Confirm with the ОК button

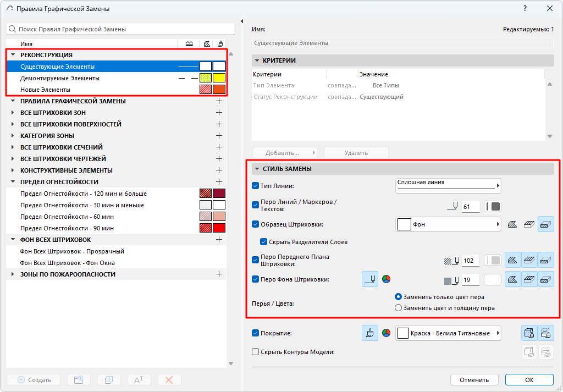(x=529, y=380)
